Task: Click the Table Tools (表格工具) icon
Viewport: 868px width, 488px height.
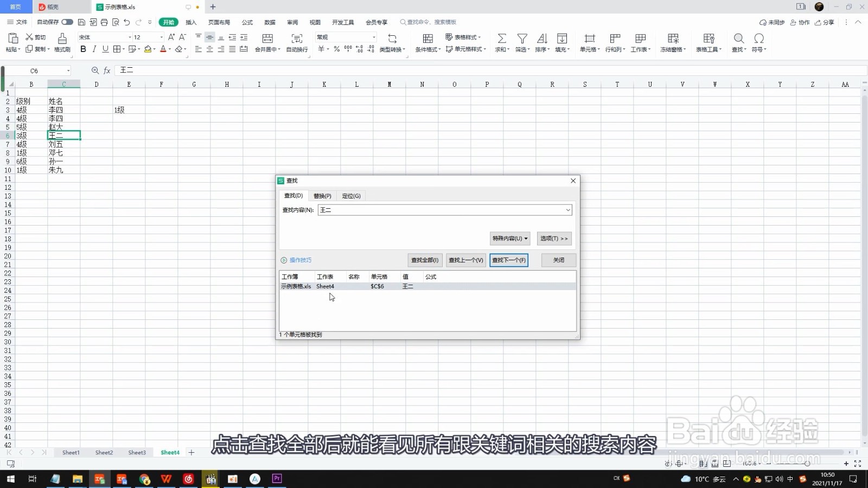Action: (709, 38)
